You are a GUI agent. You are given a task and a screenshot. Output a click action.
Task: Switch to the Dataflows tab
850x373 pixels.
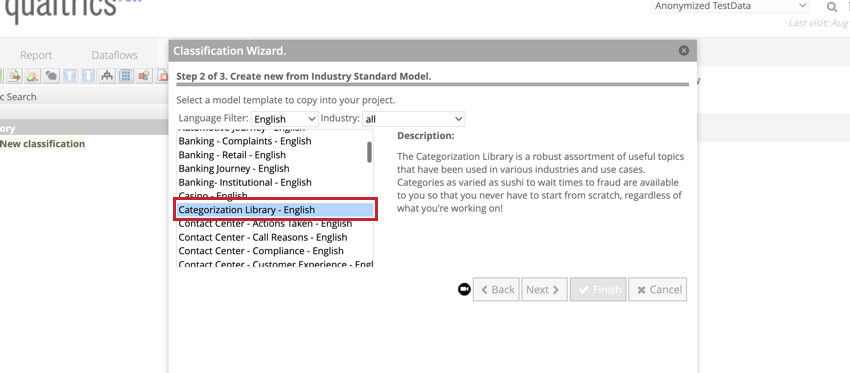pos(114,55)
